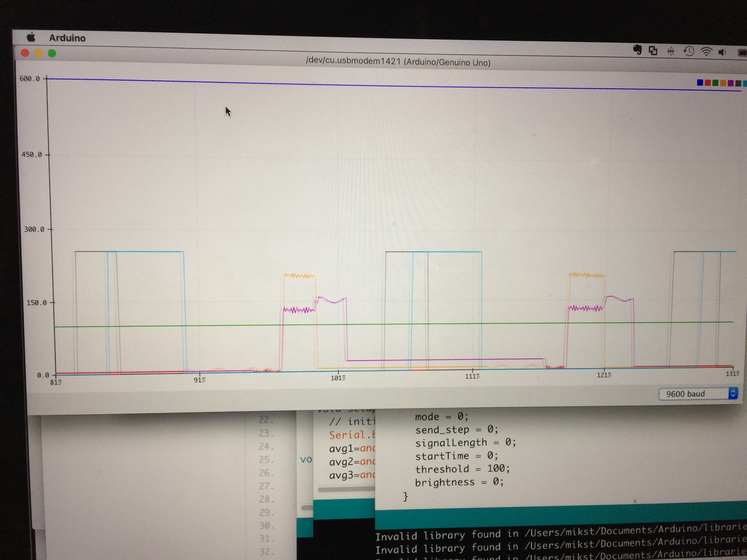Click code line 'brightness = 0;'
The height and width of the screenshot is (560, 747).
460,482
